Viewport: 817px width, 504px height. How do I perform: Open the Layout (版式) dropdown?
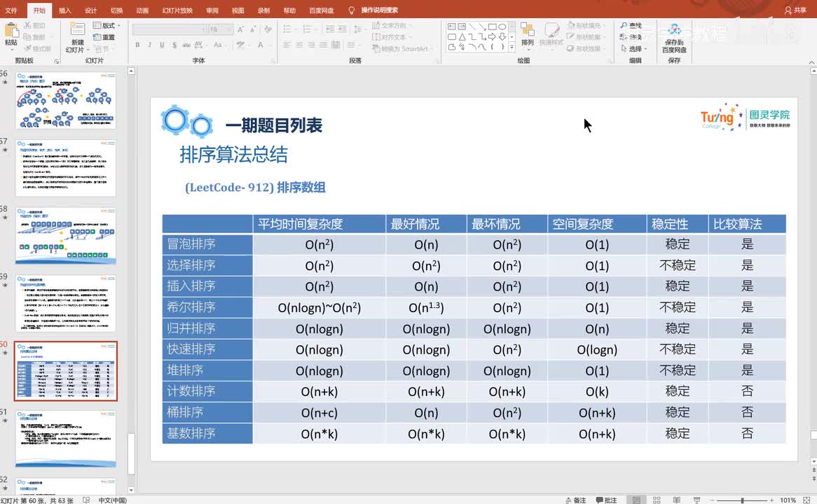[107, 25]
